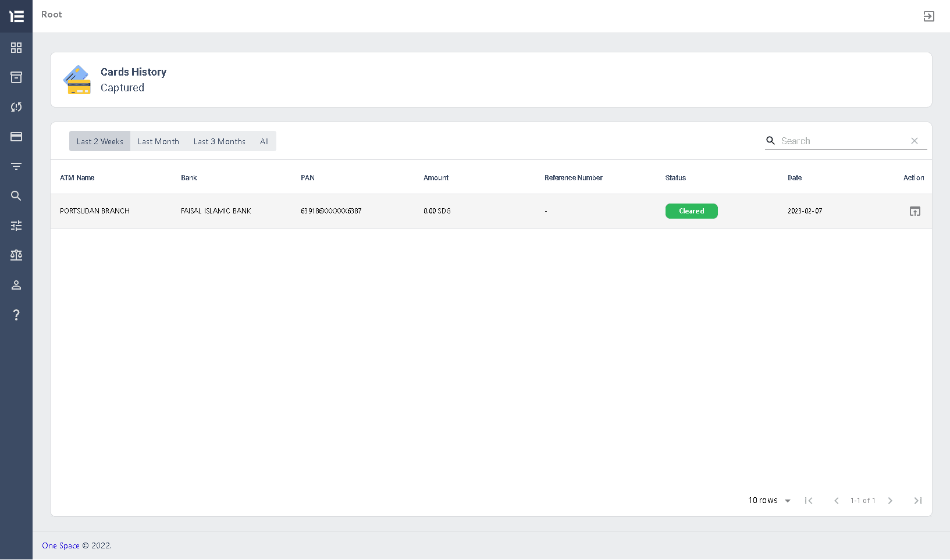This screenshot has height=560, width=950.
Task: Open the search icon in the sidebar
Action: (x=16, y=196)
